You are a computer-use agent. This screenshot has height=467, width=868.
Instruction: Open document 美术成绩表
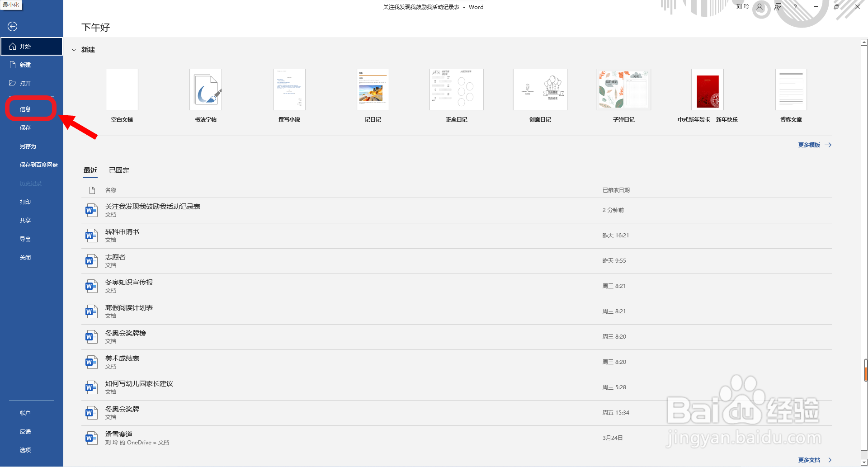point(457,362)
